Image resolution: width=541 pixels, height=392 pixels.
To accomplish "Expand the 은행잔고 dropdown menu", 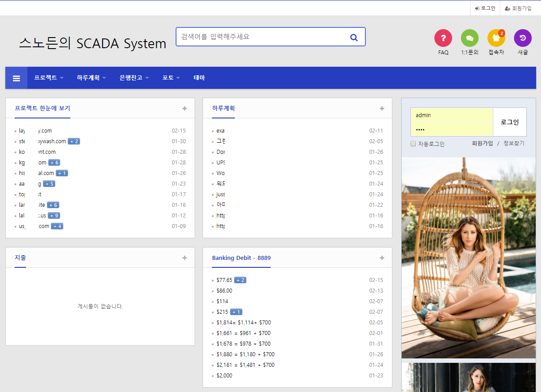I will point(134,78).
